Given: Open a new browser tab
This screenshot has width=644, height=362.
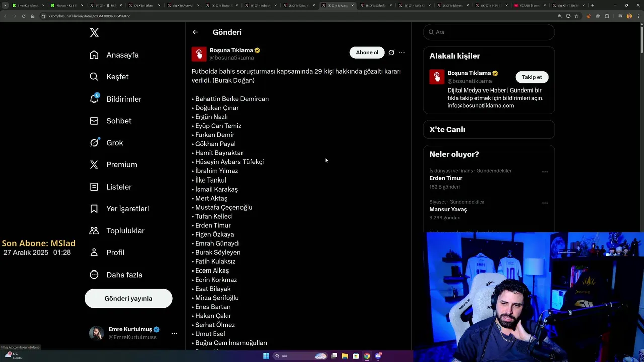Looking at the screenshot, I should coord(592,5).
